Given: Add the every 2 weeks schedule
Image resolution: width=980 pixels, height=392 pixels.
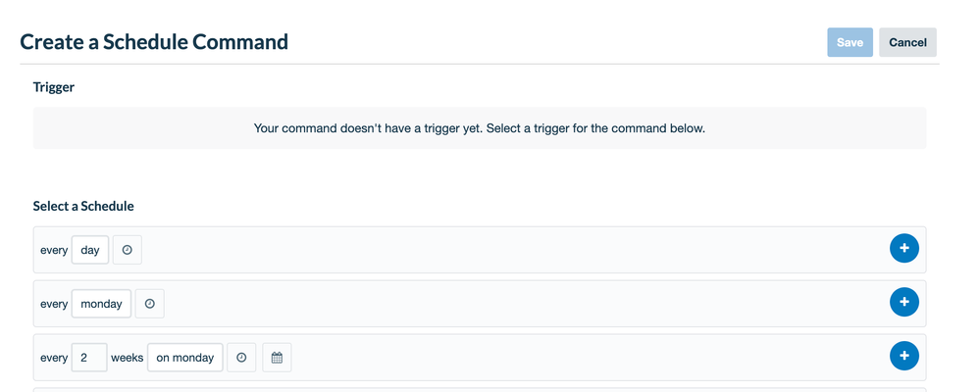Looking at the screenshot, I should coord(903,356).
